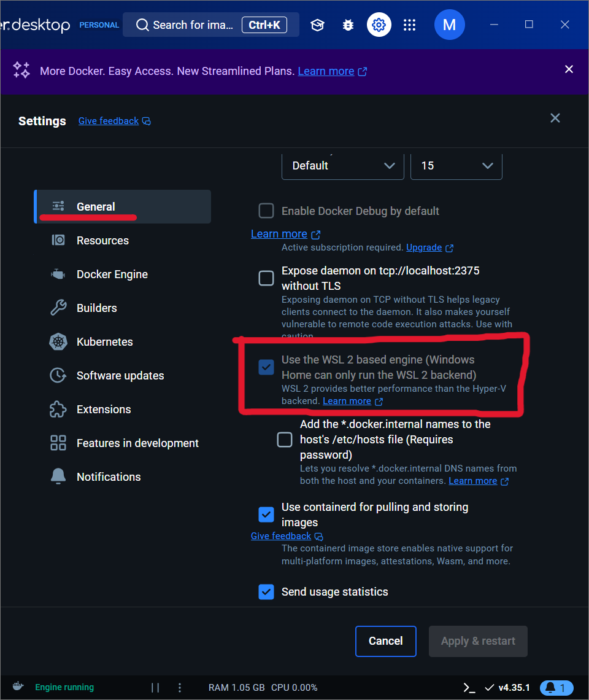Screen dimensions: 589x700
Task: Click the Docker whale status icon
Action: [18, 686]
